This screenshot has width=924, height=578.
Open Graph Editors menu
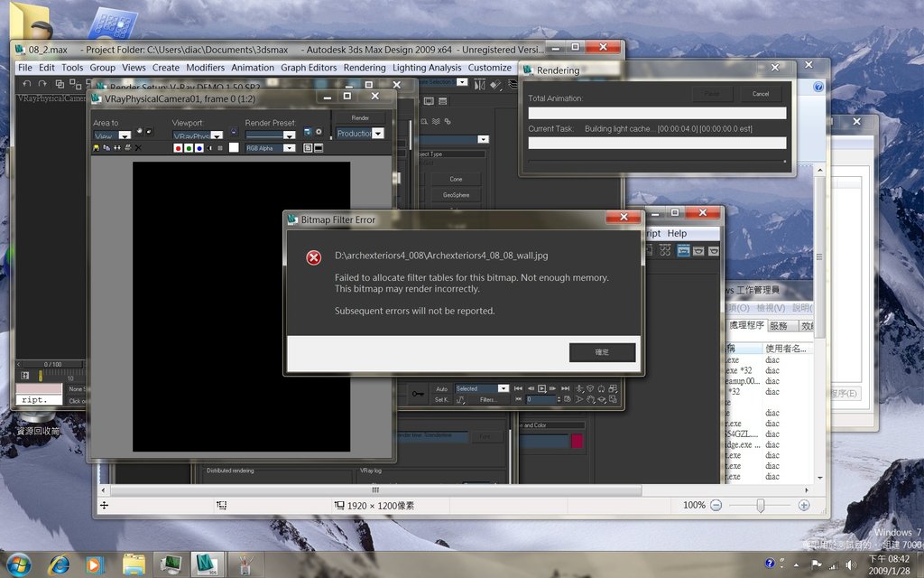point(309,68)
